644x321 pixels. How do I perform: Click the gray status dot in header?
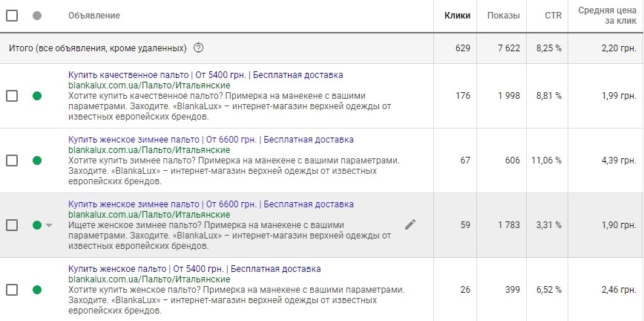(37, 16)
